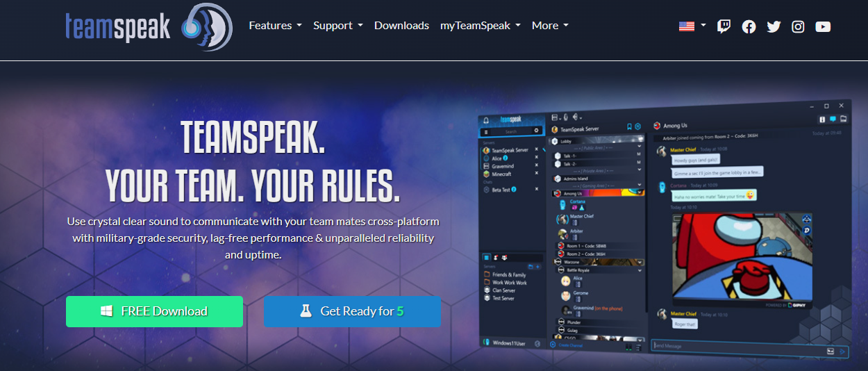Close the Minecraft entry with its X

(x=536, y=174)
